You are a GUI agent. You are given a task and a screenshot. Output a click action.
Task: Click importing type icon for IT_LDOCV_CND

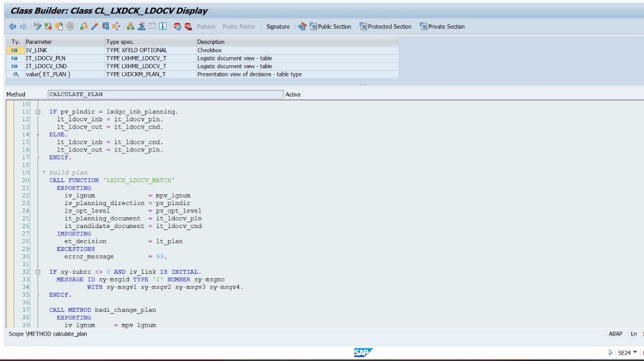click(14, 66)
